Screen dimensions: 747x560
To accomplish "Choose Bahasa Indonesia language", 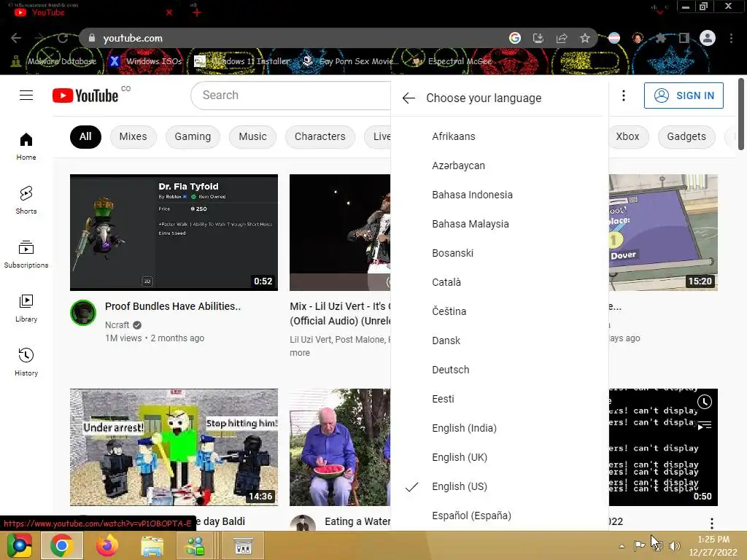I will coord(499,195).
